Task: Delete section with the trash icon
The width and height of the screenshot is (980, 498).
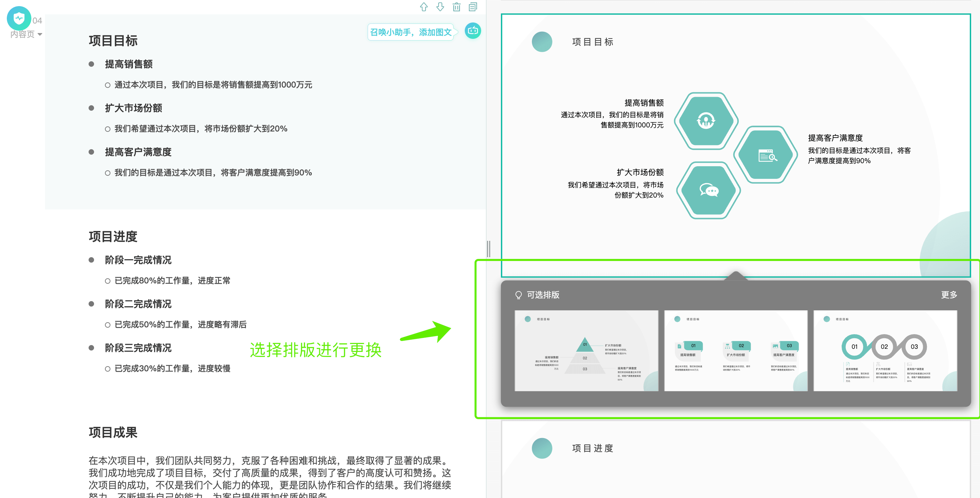Action: (457, 7)
